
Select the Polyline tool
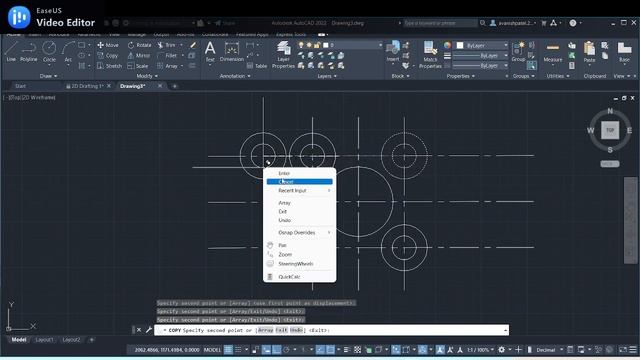point(29,51)
